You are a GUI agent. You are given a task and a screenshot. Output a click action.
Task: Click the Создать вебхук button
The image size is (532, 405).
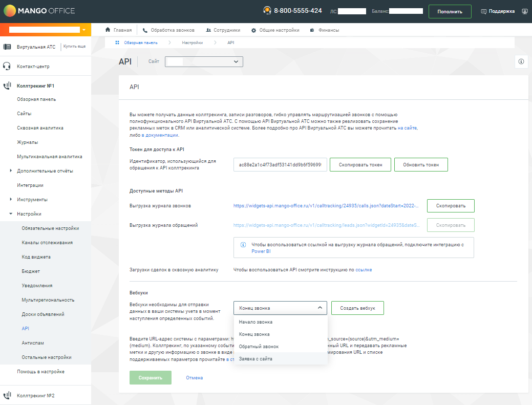(357, 308)
